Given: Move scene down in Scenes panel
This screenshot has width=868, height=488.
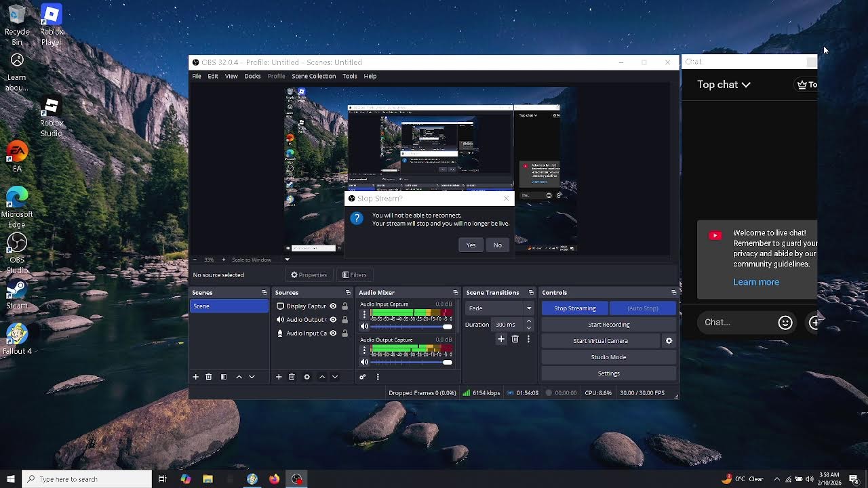Looking at the screenshot, I should pos(252,377).
